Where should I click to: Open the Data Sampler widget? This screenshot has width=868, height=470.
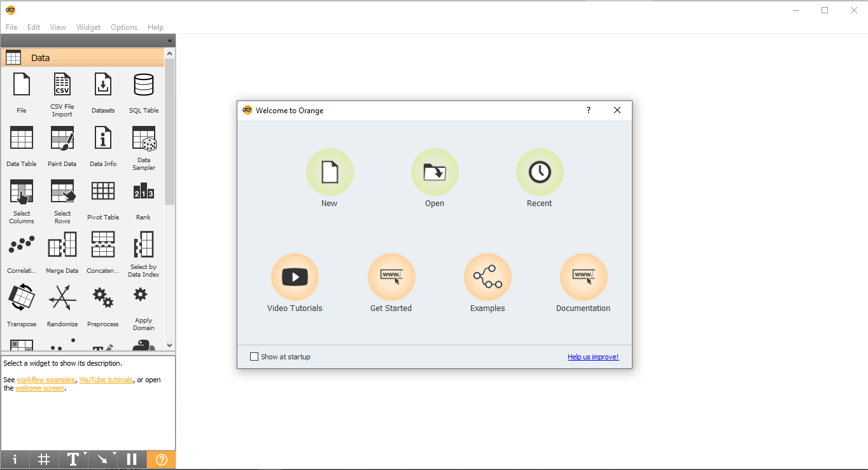(144, 138)
